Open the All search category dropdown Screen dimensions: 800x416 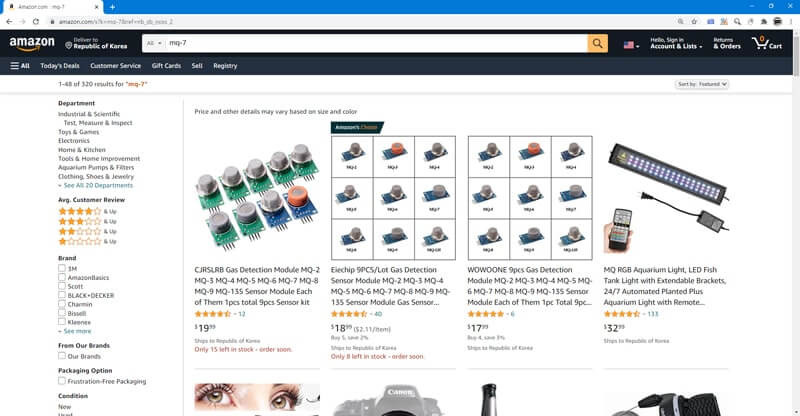tap(154, 43)
